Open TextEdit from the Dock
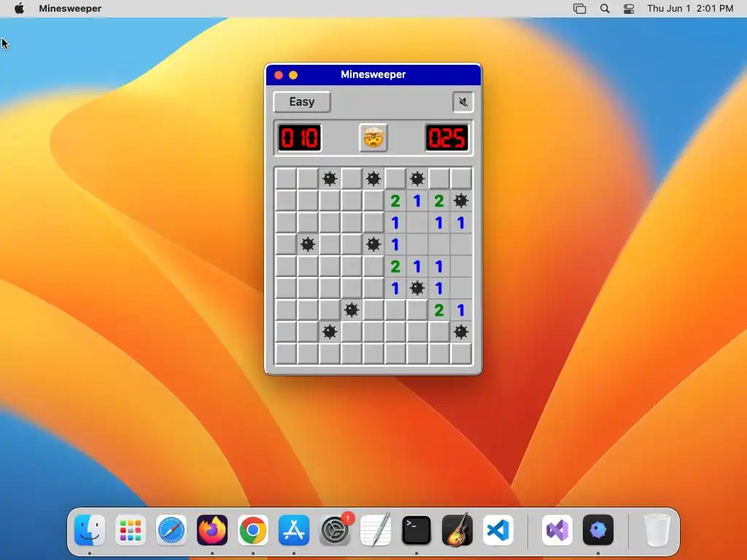The image size is (747, 560). click(x=376, y=530)
